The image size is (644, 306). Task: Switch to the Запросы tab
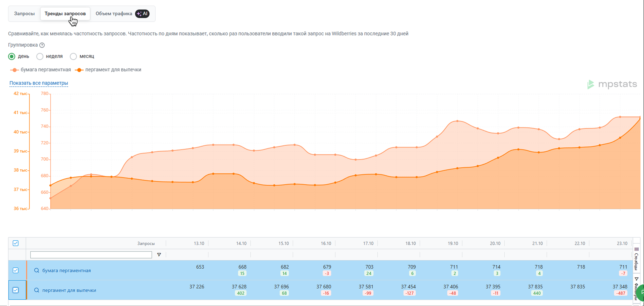pyautogui.click(x=24, y=14)
